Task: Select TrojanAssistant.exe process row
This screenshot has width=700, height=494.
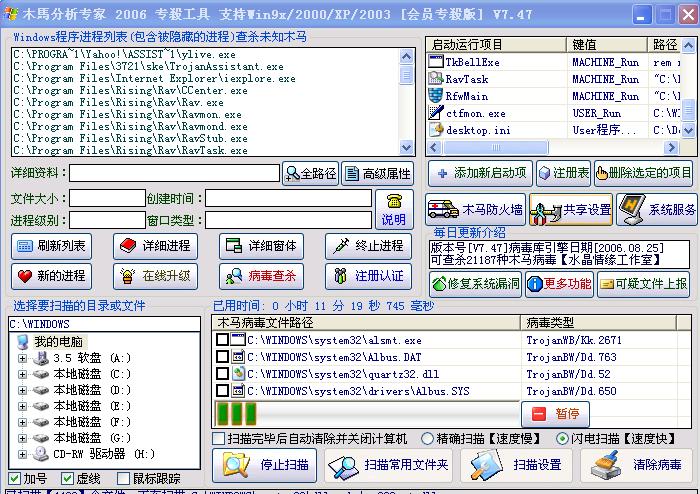Action: click(x=148, y=66)
